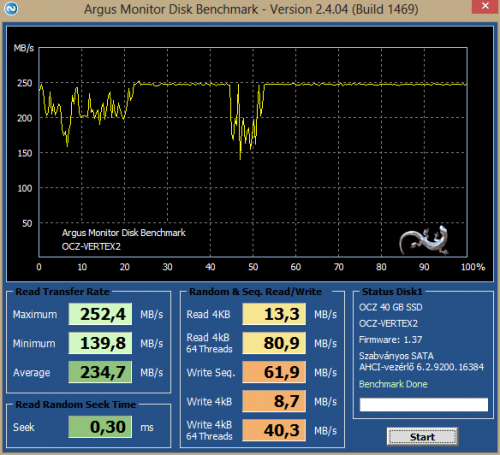Click the benchmark progress bar
The image size is (500, 455).
point(423,404)
